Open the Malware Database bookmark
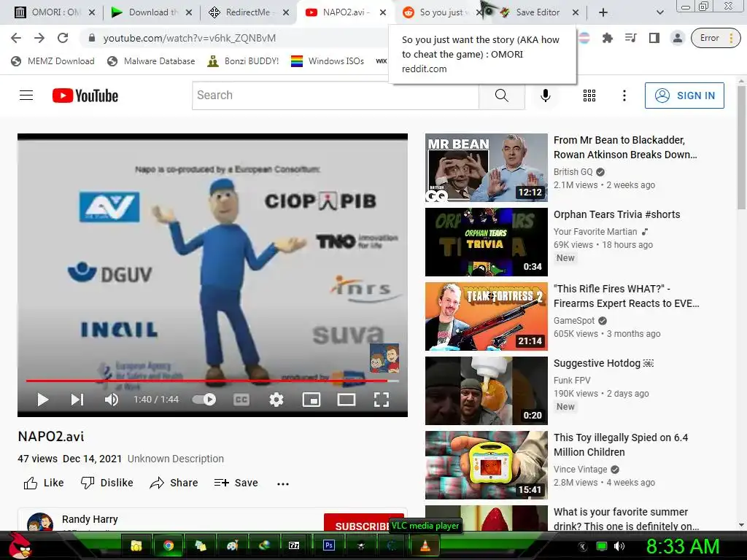 (x=151, y=61)
